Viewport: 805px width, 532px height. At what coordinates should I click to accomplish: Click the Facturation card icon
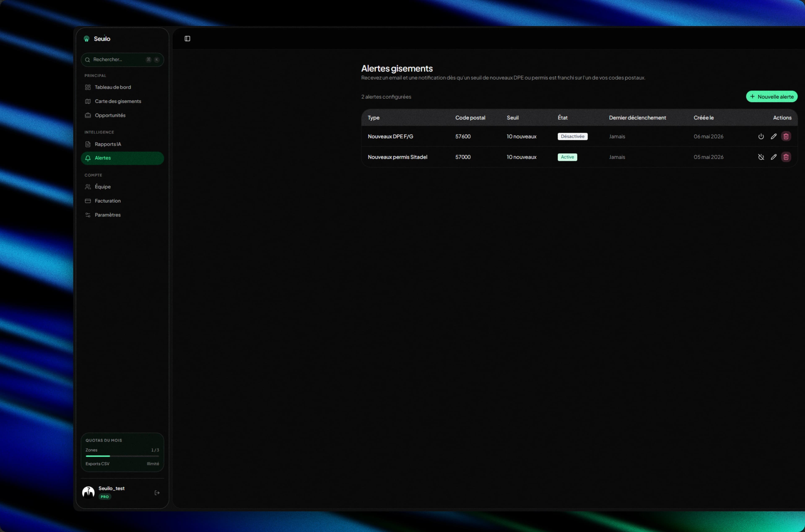tap(88, 201)
